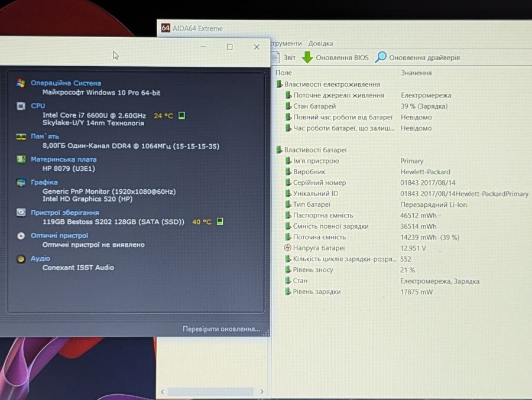
Task: Click the AIDA64 Extreme title bar logo
Action: pyautogui.click(x=166, y=28)
